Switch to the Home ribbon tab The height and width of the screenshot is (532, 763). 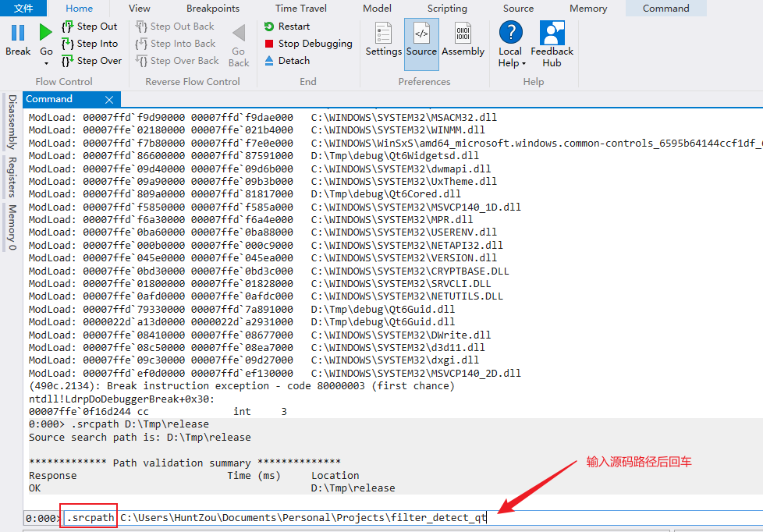[x=80, y=9]
